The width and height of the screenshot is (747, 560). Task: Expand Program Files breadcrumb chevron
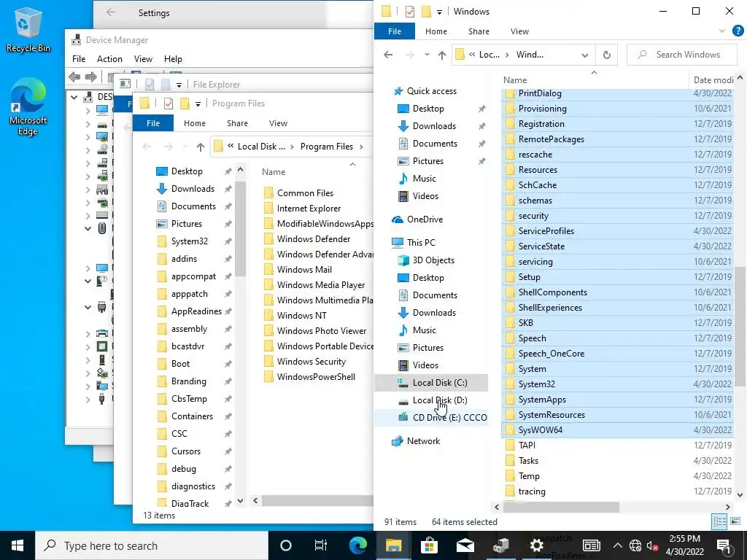point(361,147)
